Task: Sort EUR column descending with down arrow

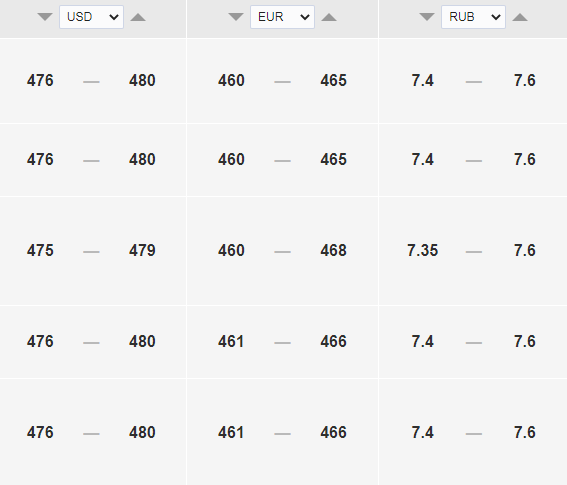Action: 236,17
